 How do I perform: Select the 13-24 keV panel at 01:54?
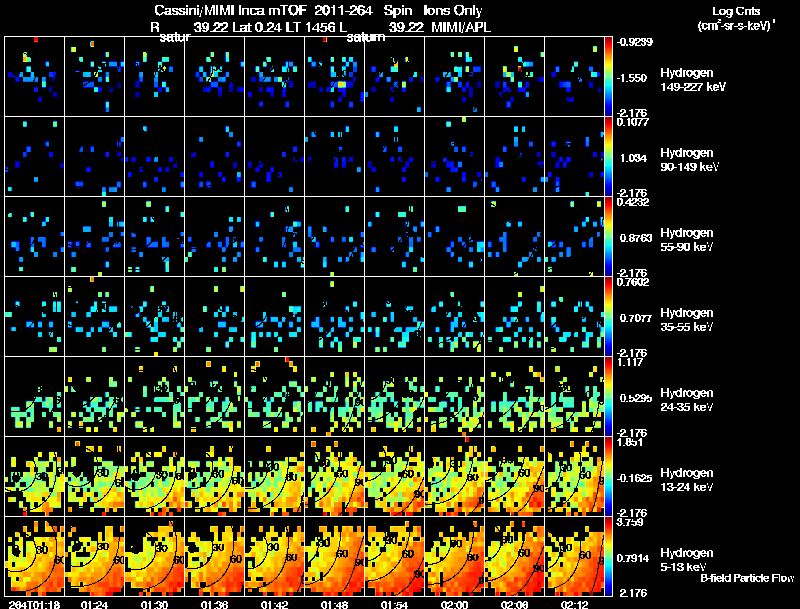(394, 476)
